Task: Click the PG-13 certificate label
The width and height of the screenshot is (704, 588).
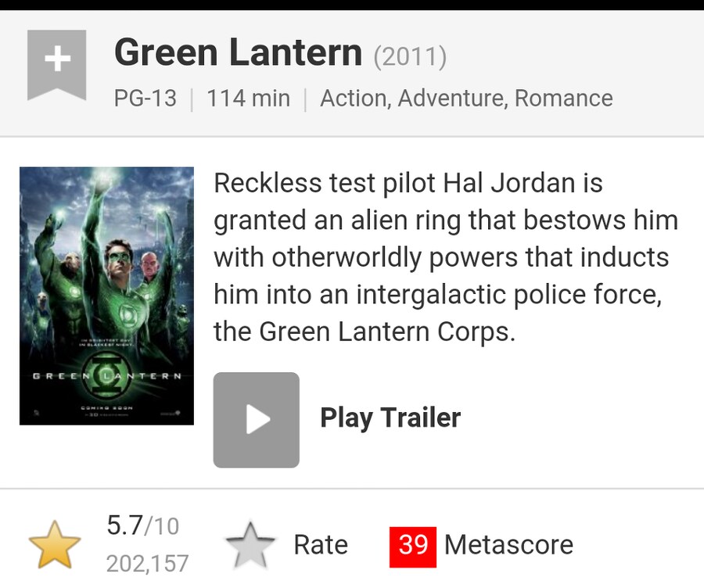Action: click(145, 99)
